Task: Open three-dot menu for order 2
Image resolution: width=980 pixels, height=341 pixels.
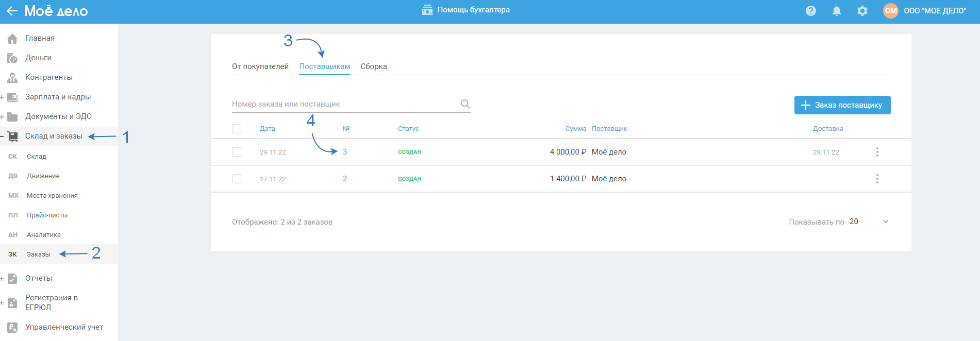Action: pyautogui.click(x=877, y=179)
